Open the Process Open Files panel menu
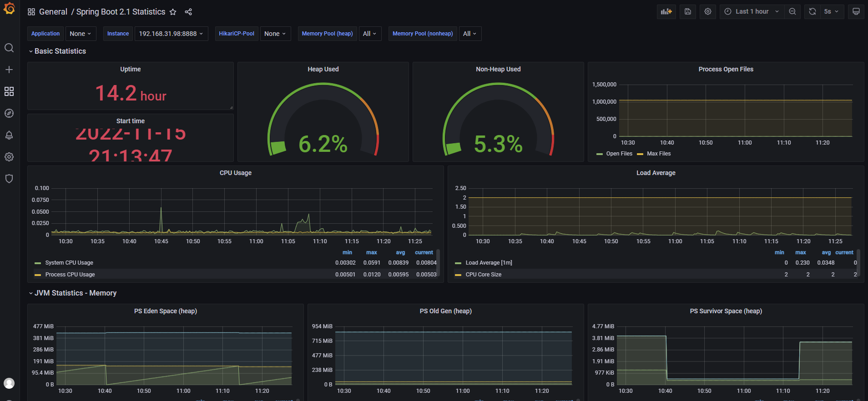The width and height of the screenshot is (868, 401). tap(726, 69)
